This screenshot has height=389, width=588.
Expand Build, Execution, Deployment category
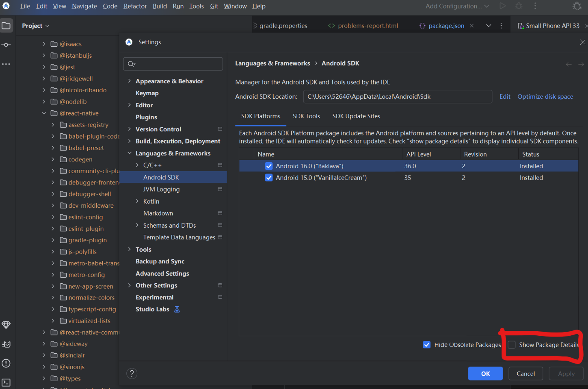coord(130,141)
